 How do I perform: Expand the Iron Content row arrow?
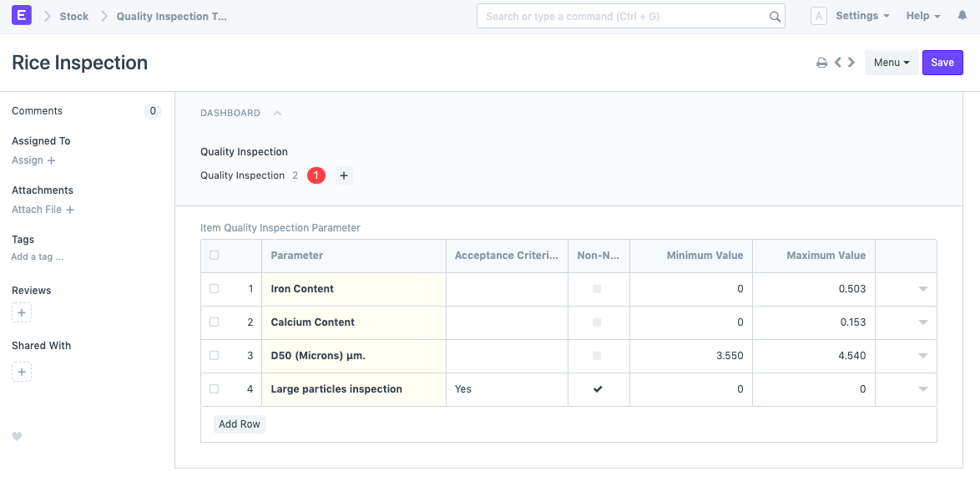pyautogui.click(x=922, y=289)
